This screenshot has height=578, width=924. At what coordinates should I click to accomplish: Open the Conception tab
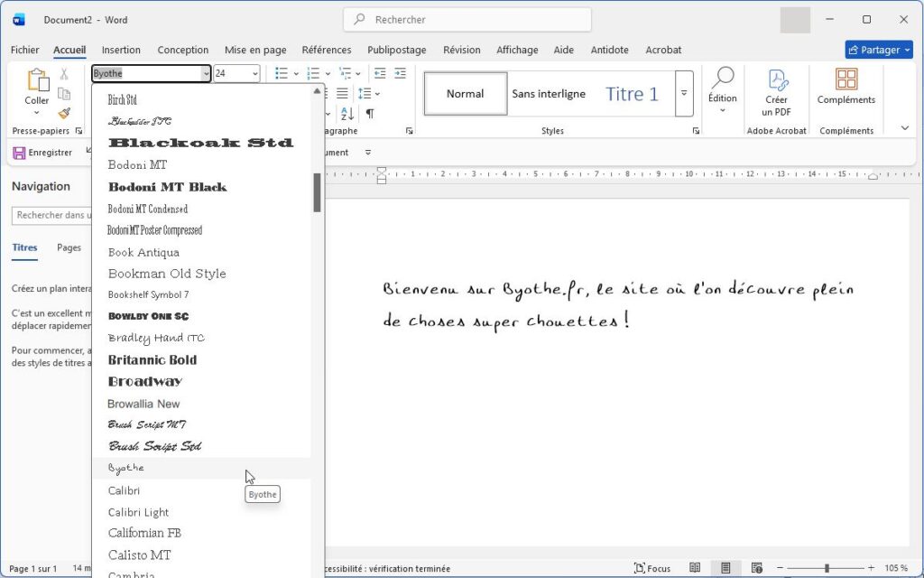point(182,51)
